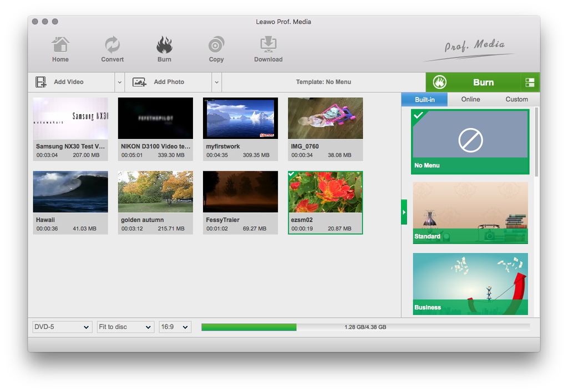
Task: Click the Add Photo picture icon
Action: (x=139, y=82)
